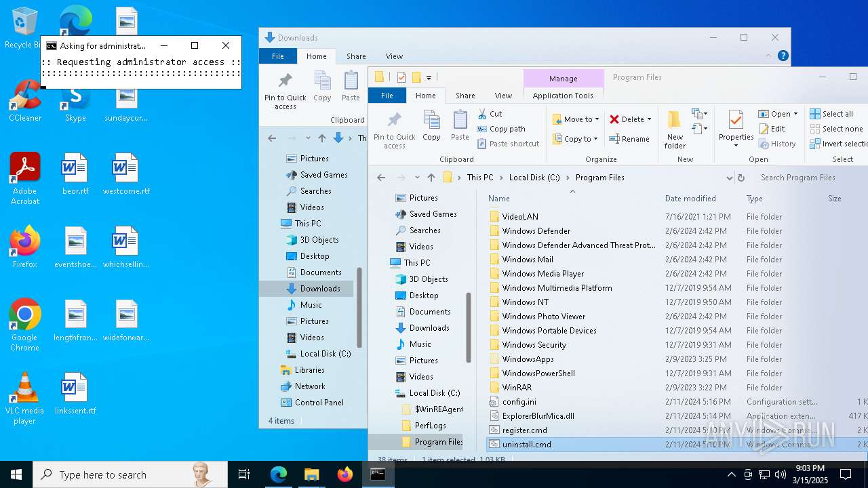Click Copy path in ribbon
Viewport: 868px width, 488px height.
pos(501,129)
